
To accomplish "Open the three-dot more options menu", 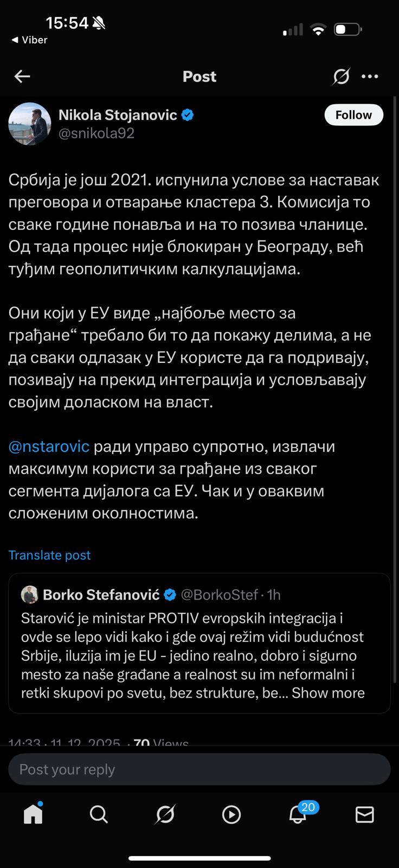I will tap(370, 76).
